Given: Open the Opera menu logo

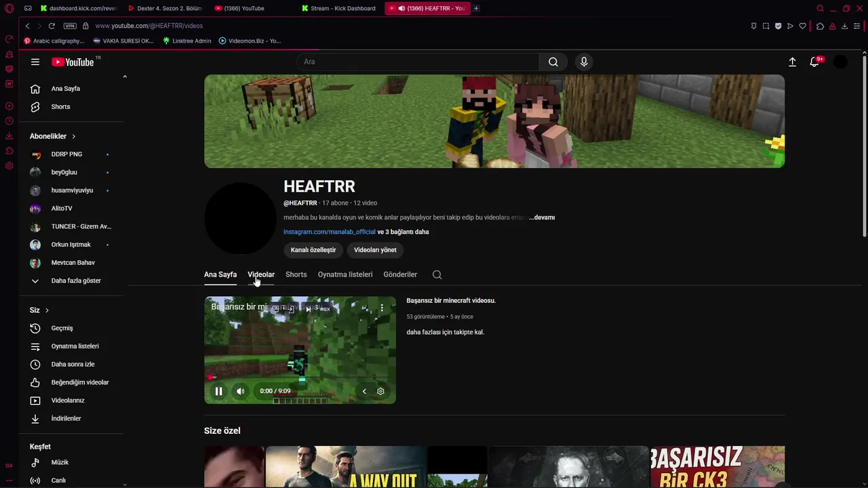Looking at the screenshot, I should (x=9, y=8).
